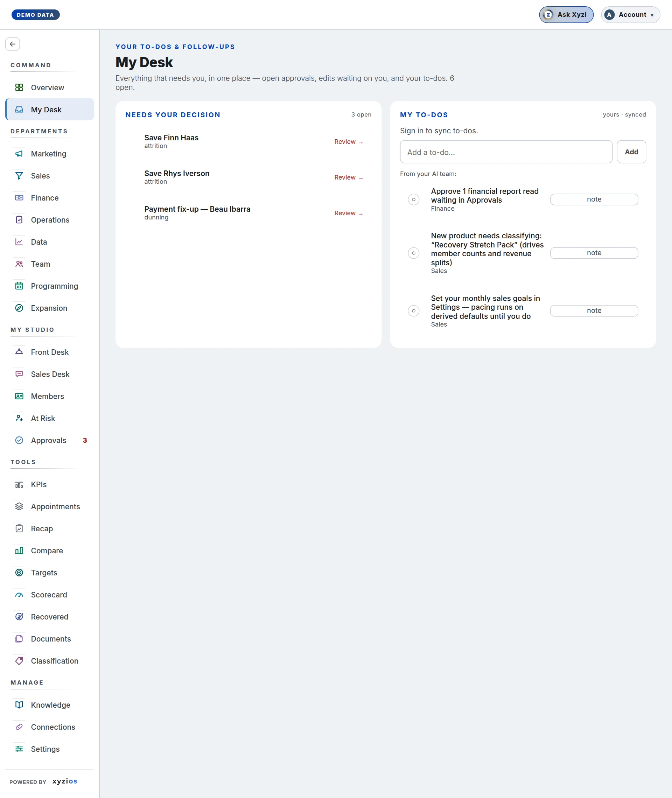Click the Operations clipboard icon

click(19, 220)
